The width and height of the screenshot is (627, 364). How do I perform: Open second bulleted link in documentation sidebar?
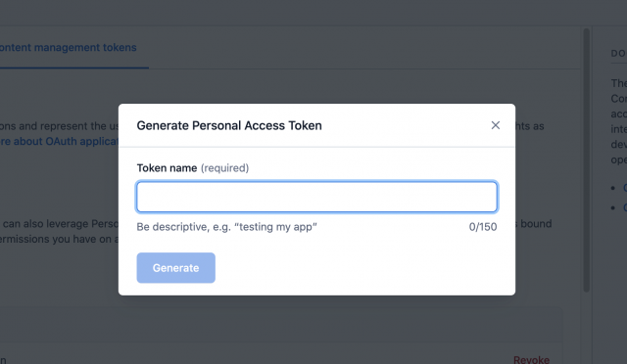tap(625, 207)
